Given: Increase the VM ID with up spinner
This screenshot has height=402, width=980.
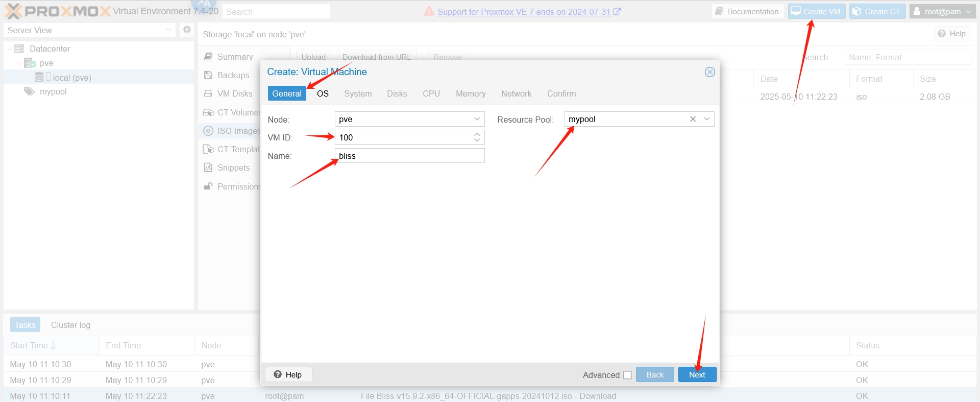Looking at the screenshot, I should point(477,134).
